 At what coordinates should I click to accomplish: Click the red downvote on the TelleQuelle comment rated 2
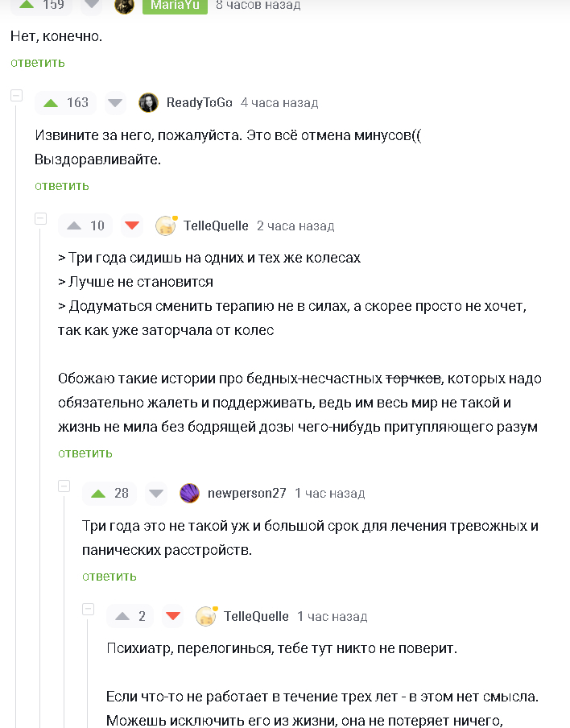[172, 617]
